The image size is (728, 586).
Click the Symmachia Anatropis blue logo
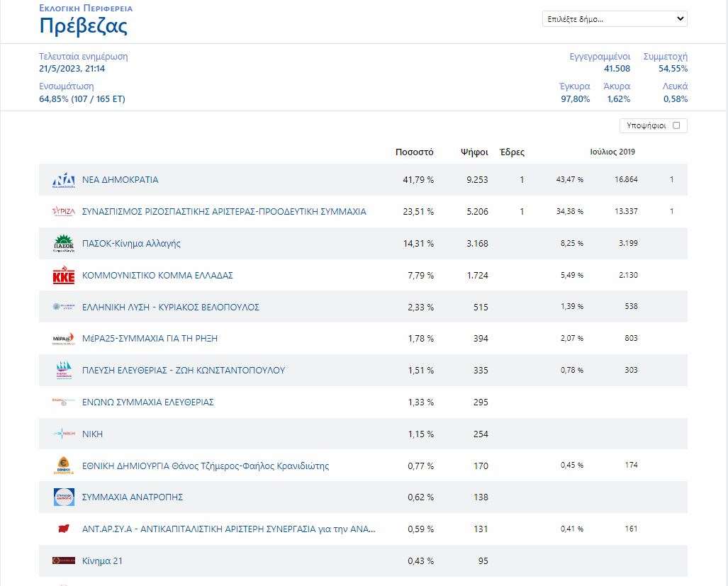click(64, 497)
